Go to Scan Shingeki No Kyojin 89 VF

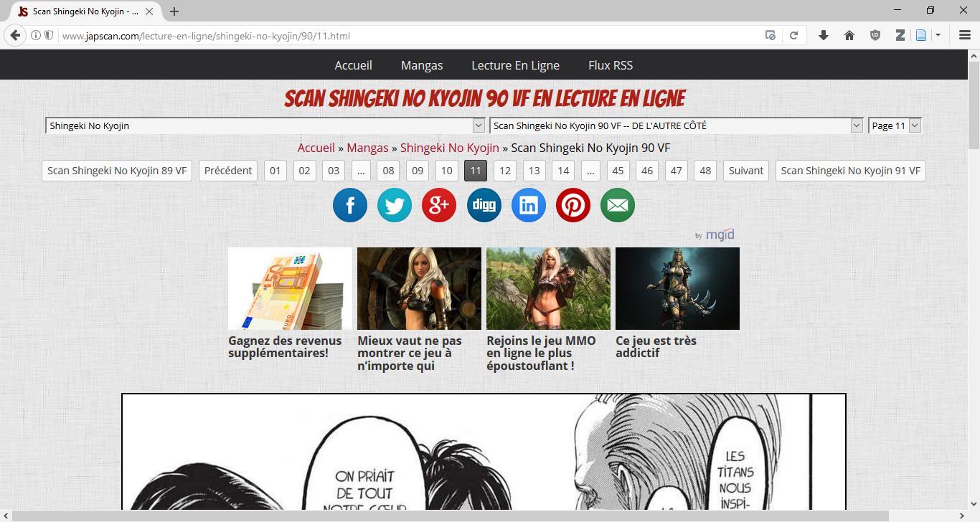pyautogui.click(x=117, y=171)
